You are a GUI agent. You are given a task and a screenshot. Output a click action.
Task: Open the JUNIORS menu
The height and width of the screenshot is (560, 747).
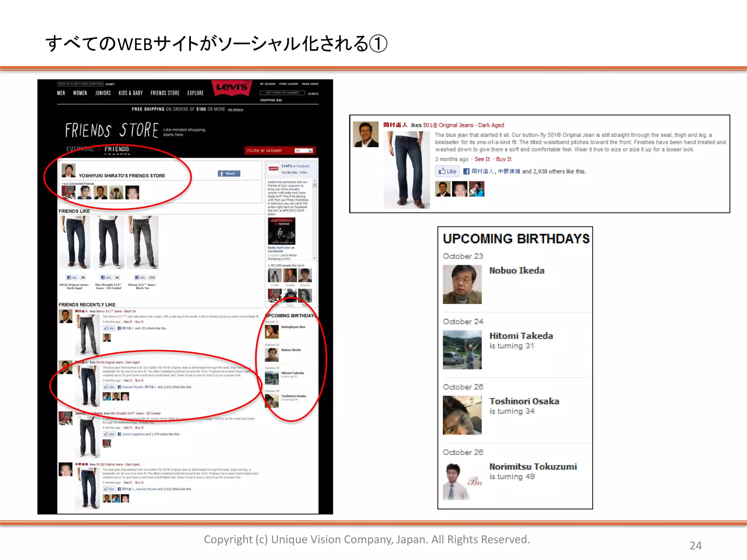[x=103, y=93]
